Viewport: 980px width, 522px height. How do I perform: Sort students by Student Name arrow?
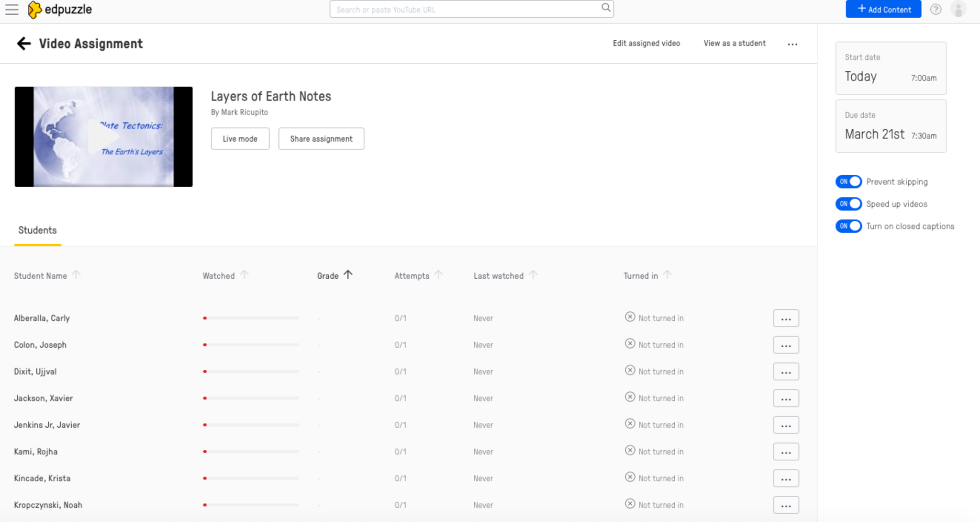pos(76,275)
